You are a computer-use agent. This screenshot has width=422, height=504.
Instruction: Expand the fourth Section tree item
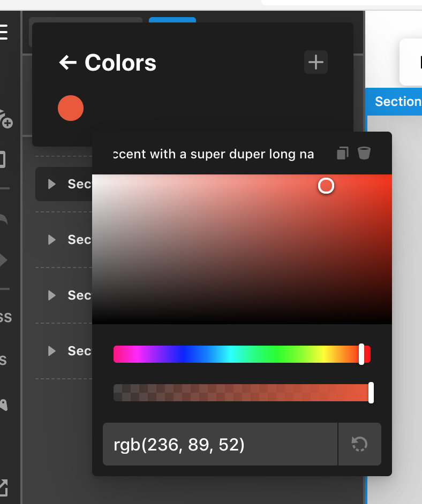pos(52,351)
